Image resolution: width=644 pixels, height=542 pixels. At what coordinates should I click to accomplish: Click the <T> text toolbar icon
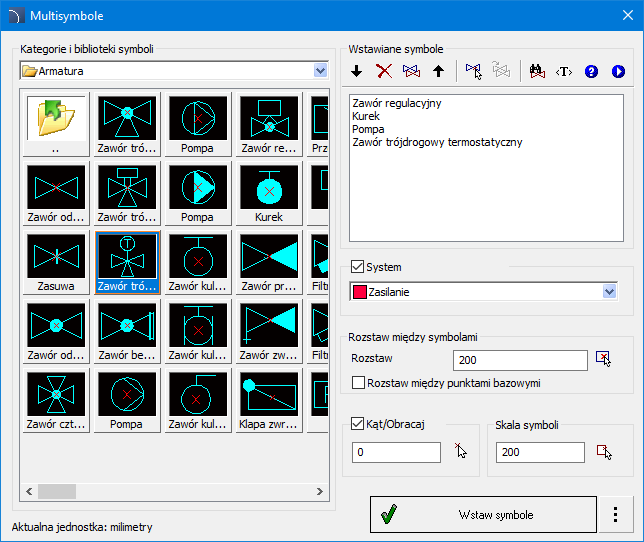pos(564,71)
